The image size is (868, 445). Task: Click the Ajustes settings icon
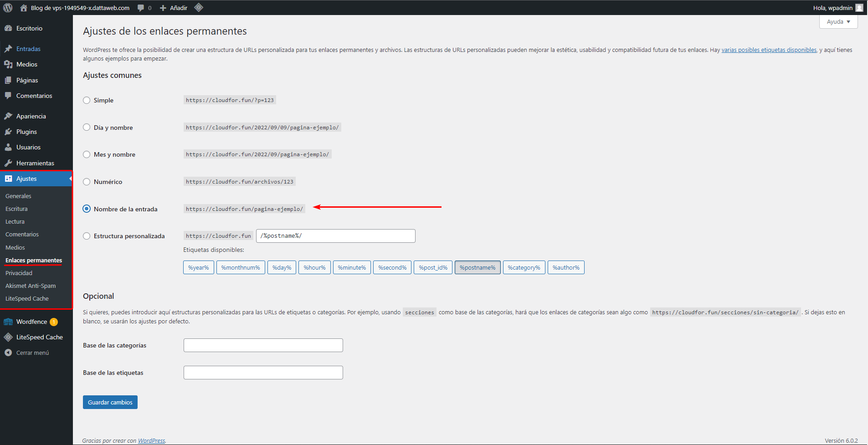pyautogui.click(x=8, y=179)
